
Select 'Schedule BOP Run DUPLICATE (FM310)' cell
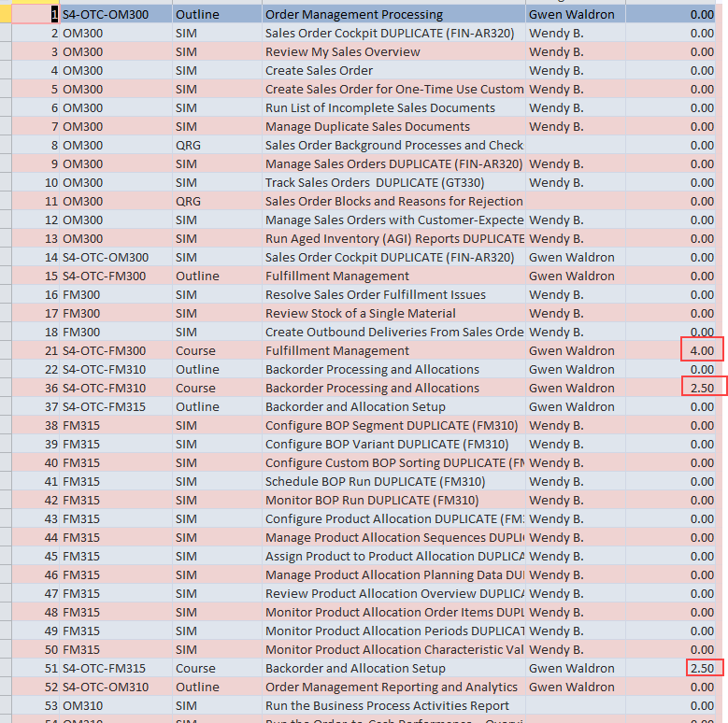tap(393, 482)
